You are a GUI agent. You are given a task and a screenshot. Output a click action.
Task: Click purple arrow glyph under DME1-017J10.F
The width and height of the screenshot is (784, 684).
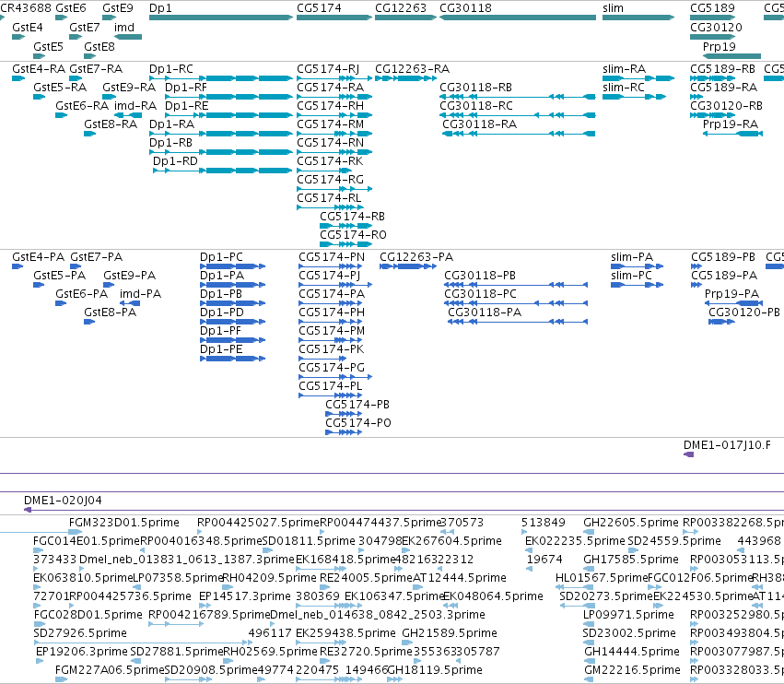pos(688,454)
